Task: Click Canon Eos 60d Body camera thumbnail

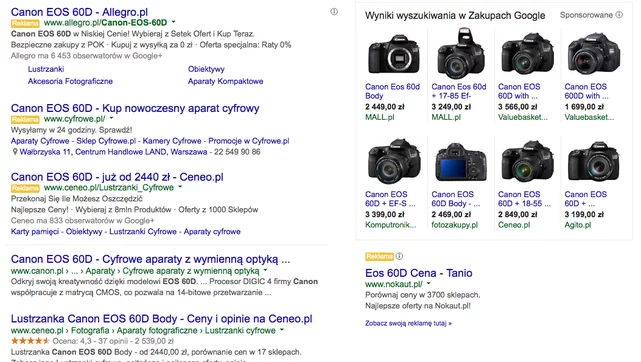Action: coord(394,55)
